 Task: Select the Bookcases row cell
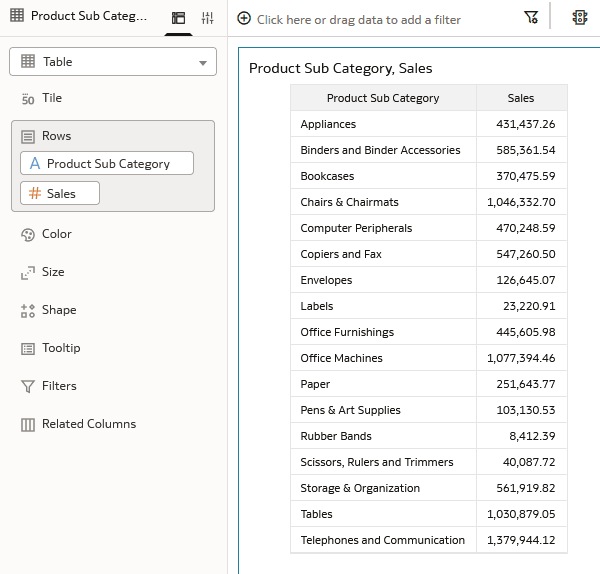coord(383,176)
